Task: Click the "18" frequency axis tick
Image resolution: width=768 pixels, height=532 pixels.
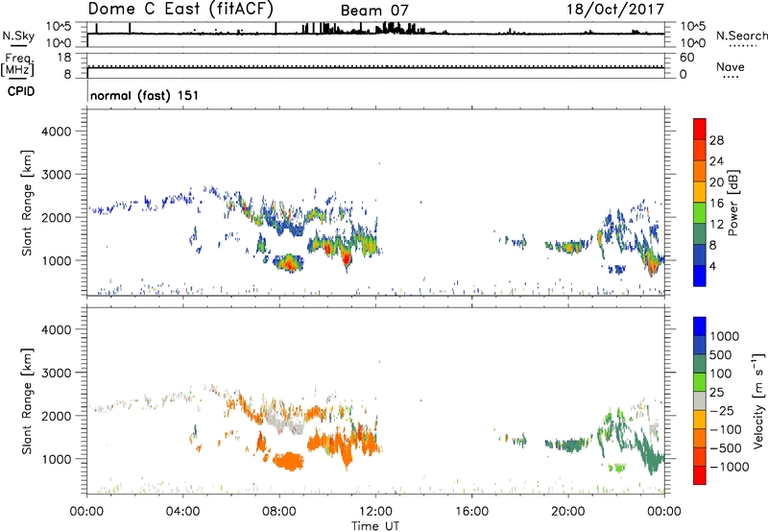Action: (64, 58)
